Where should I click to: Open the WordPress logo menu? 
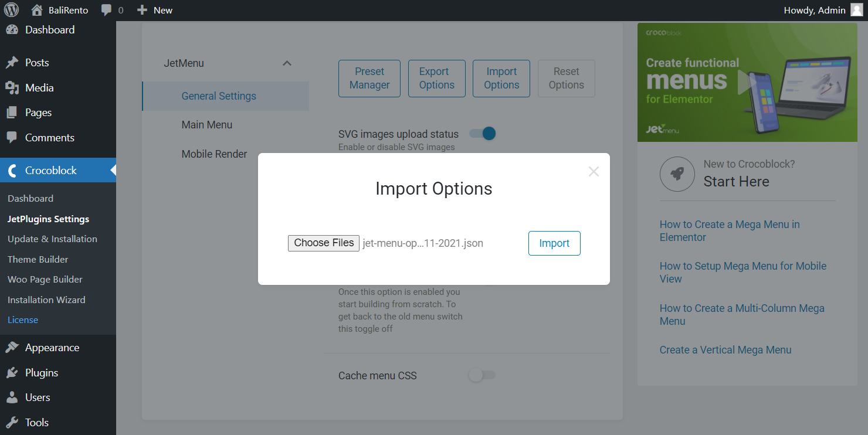pos(12,10)
